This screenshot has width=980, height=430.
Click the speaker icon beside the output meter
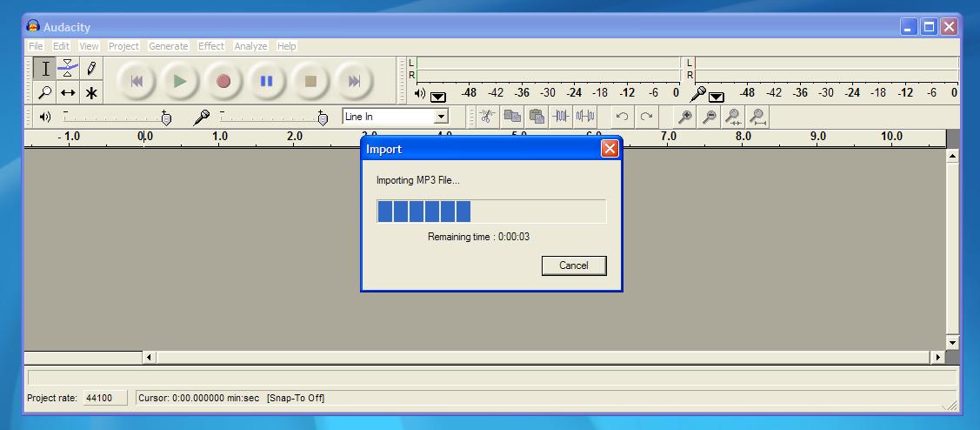[420, 94]
